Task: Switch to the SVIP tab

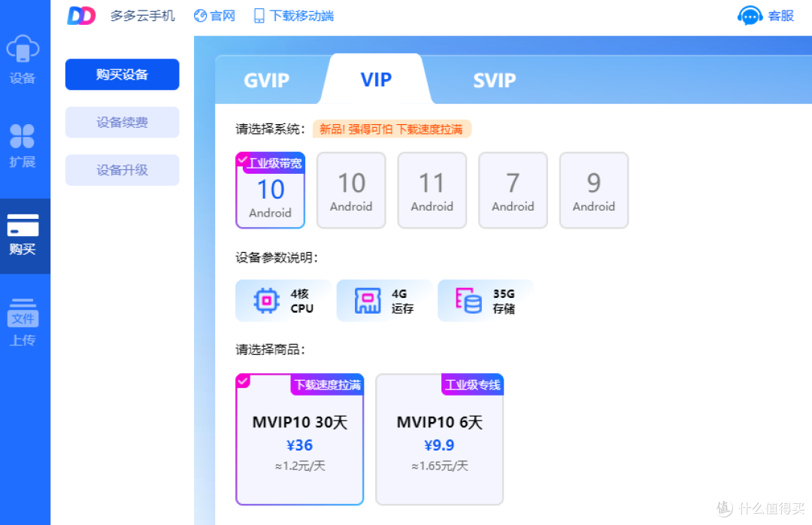Action: coord(495,80)
